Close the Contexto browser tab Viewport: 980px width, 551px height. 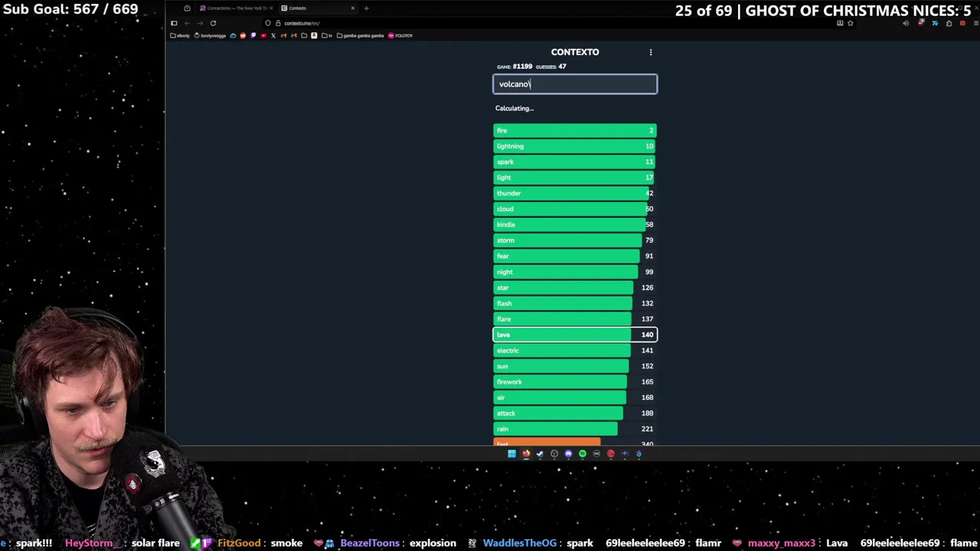tap(353, 8)
